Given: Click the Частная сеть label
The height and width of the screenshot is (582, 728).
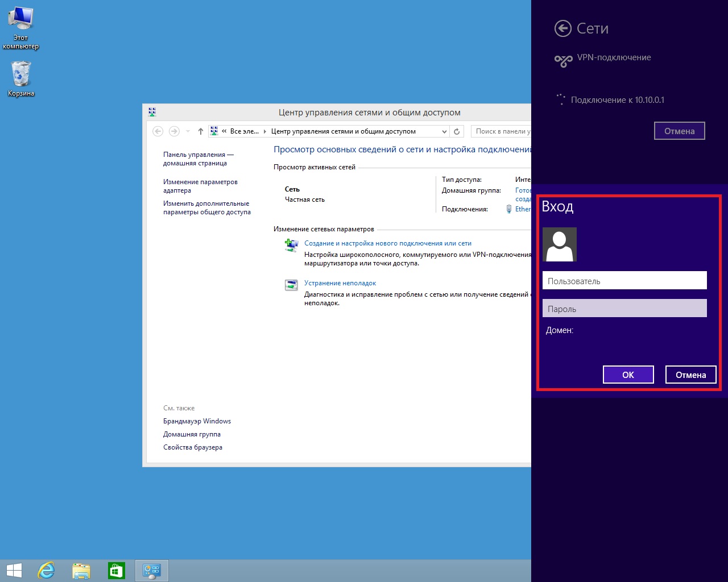Looking at the screenshot, I should [x=305, y=199].
